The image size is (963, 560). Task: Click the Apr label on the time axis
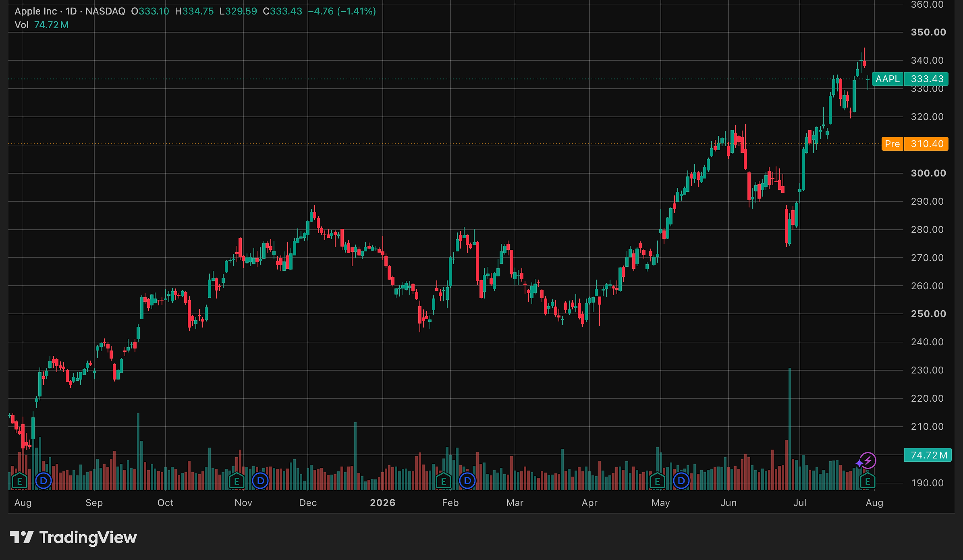(x=589, y=503)
